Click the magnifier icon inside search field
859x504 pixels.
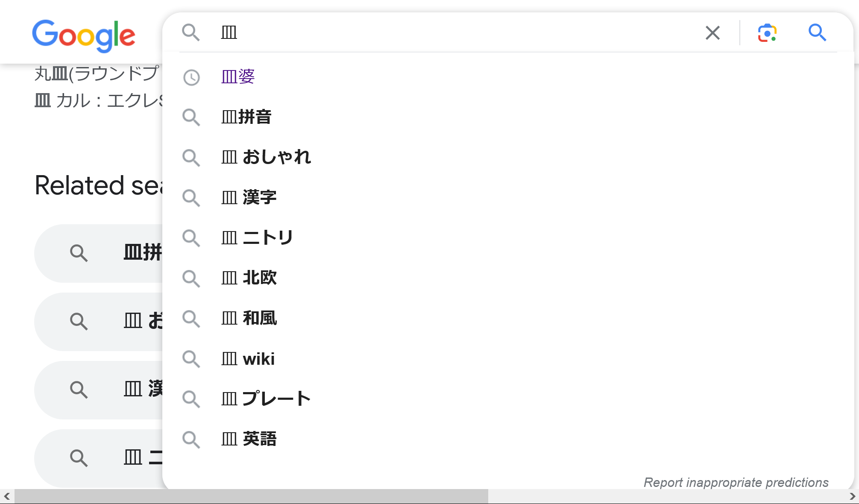(x=191, y=32)
